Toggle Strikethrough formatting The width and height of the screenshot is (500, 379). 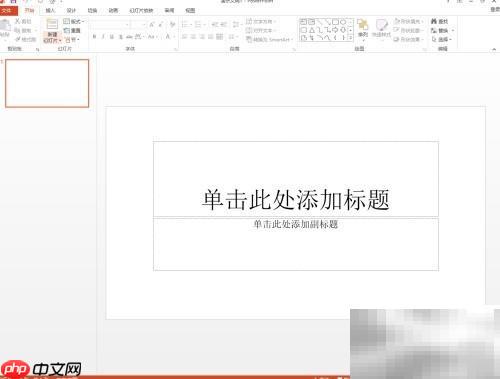129,37
